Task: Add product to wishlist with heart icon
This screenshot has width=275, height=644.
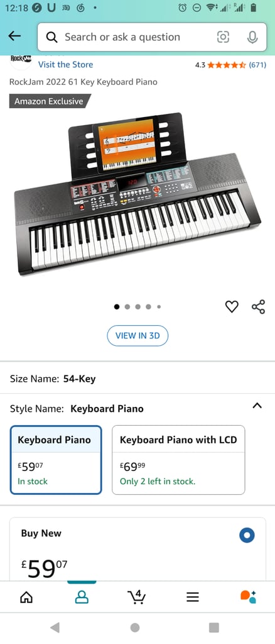Action: pyautogui.click(x=232, y=306)
